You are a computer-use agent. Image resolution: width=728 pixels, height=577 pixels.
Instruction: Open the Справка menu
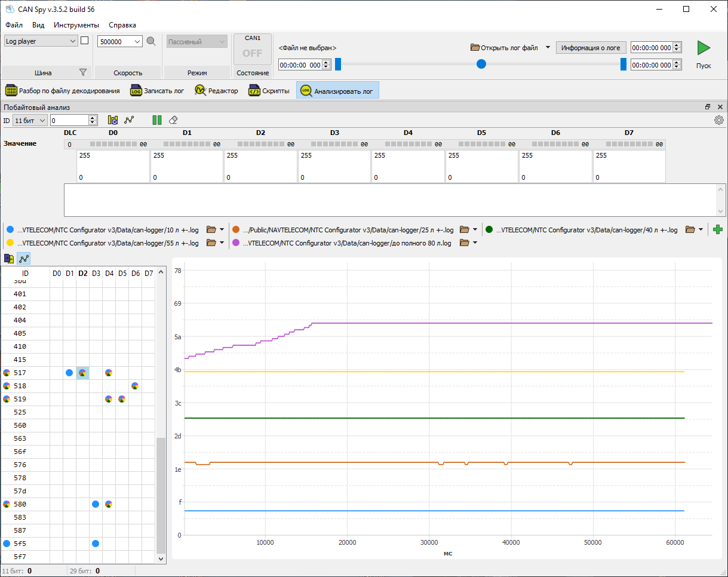point(122,25)
